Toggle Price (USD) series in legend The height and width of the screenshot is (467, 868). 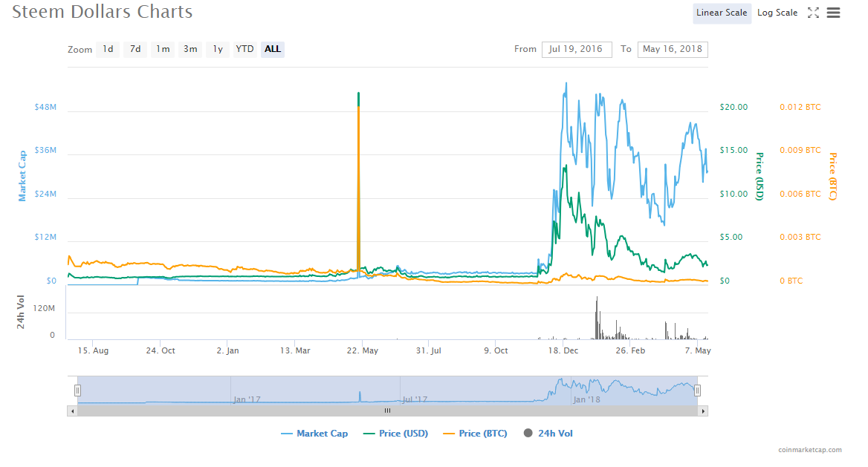(396, 434)
